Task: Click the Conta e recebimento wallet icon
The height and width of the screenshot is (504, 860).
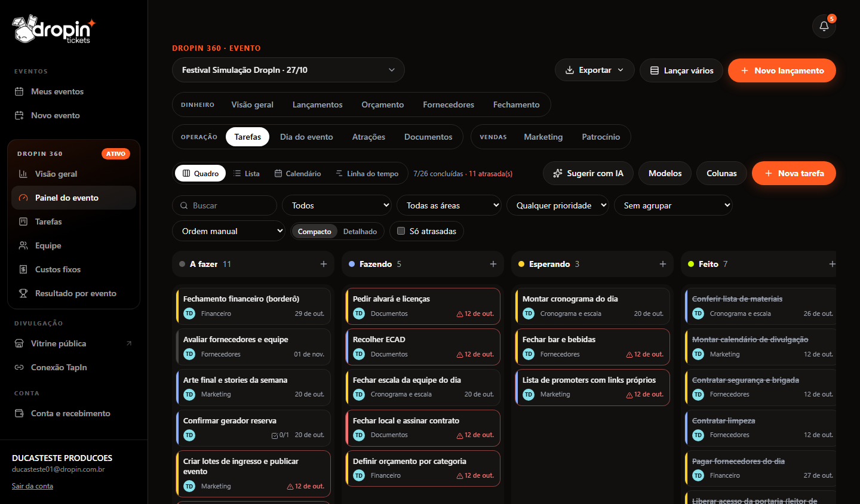Action: 19,413
